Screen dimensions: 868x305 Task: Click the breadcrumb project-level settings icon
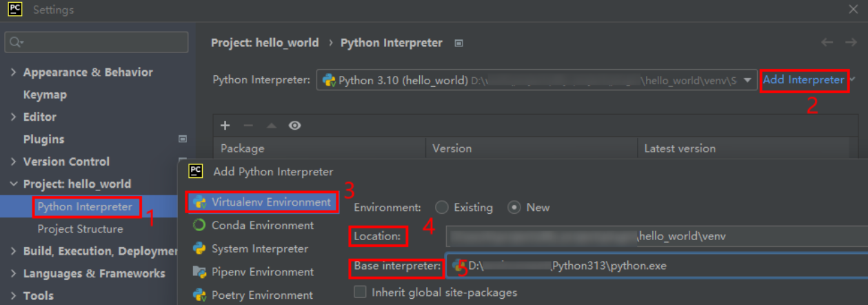[459, 43]
